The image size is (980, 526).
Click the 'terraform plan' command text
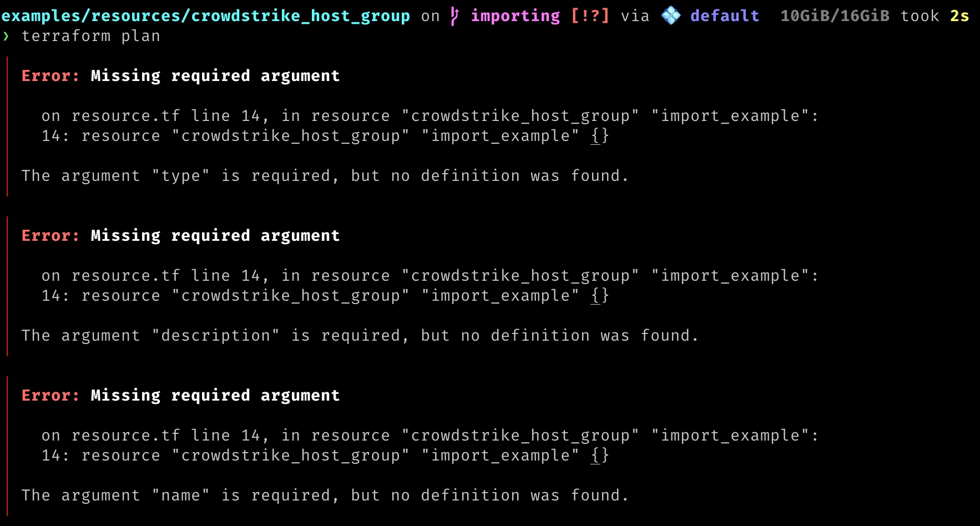click(x=91, y=36)
